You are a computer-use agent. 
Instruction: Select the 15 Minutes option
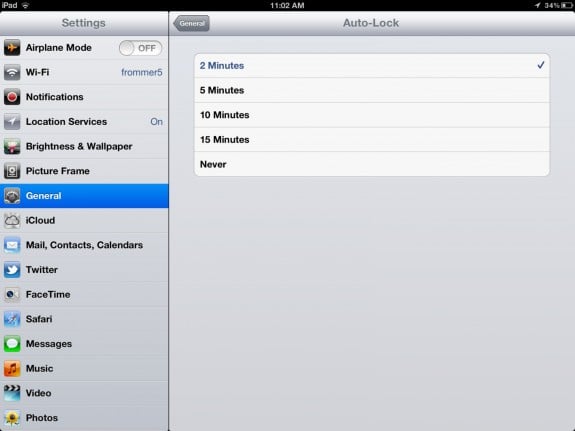click(372, 139)
